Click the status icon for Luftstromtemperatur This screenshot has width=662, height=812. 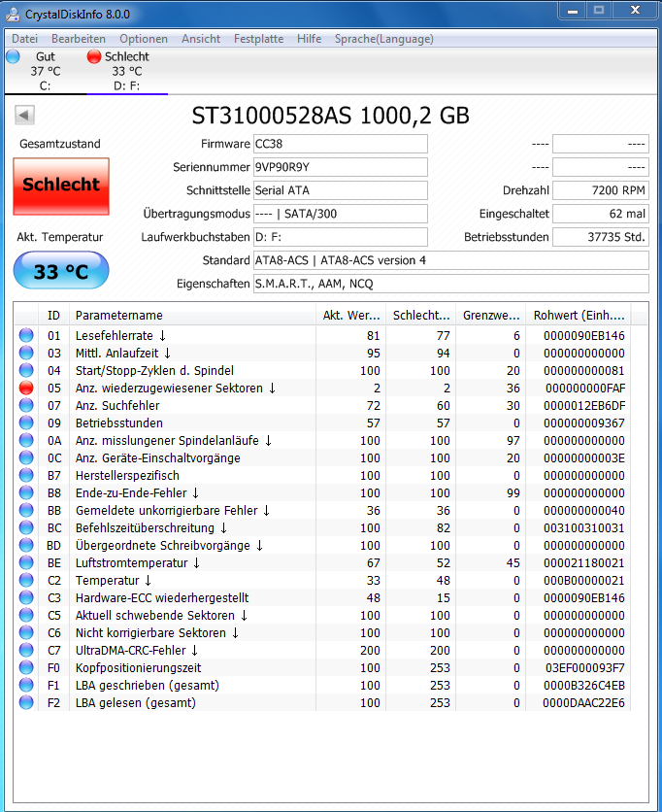click(26, 563)
